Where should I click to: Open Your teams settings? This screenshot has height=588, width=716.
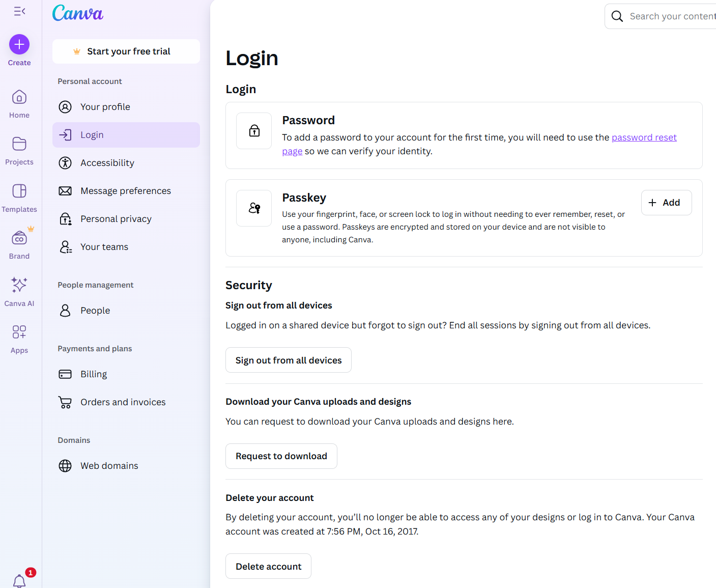(126, 247)
